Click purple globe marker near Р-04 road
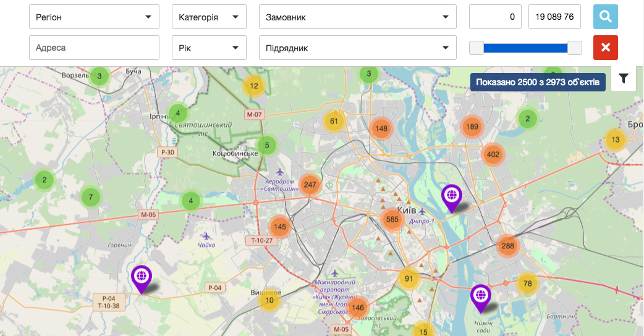 pos(142,277)
